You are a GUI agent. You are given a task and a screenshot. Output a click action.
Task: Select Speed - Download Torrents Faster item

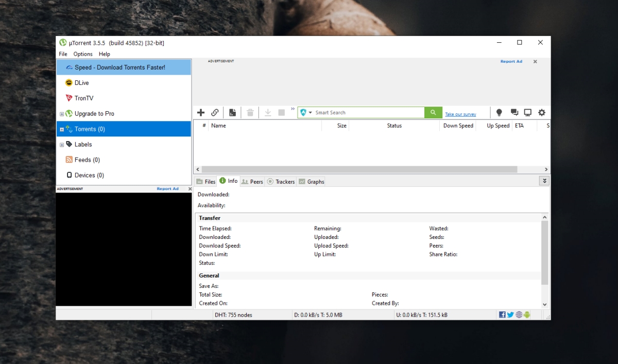pos(124,67)
